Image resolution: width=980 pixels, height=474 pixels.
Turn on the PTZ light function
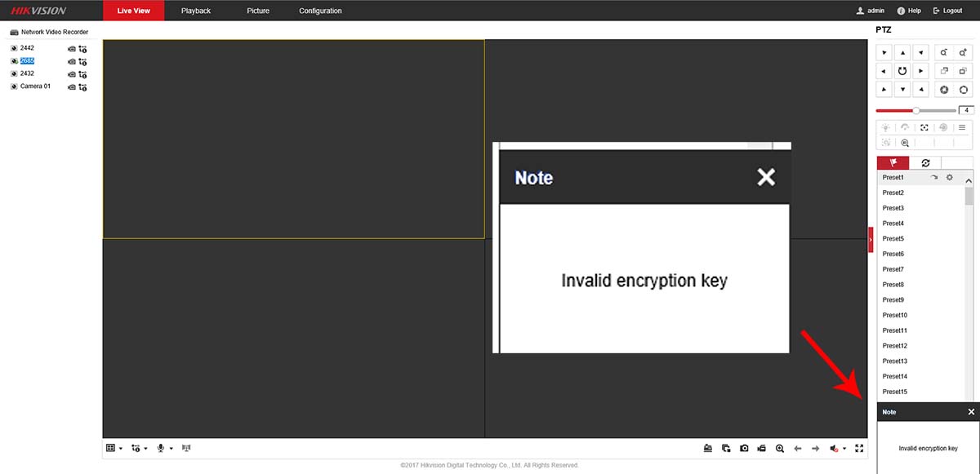884,127
